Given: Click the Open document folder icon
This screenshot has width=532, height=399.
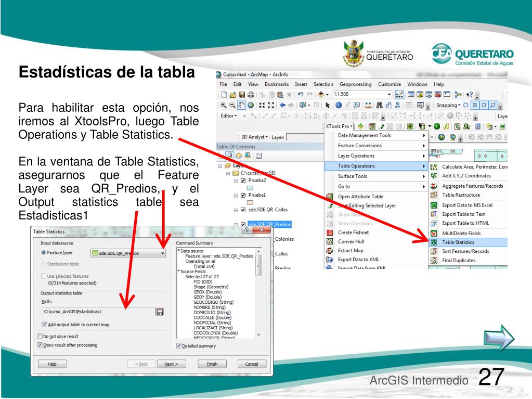Looking at the screenshot, I should [233, 94].
